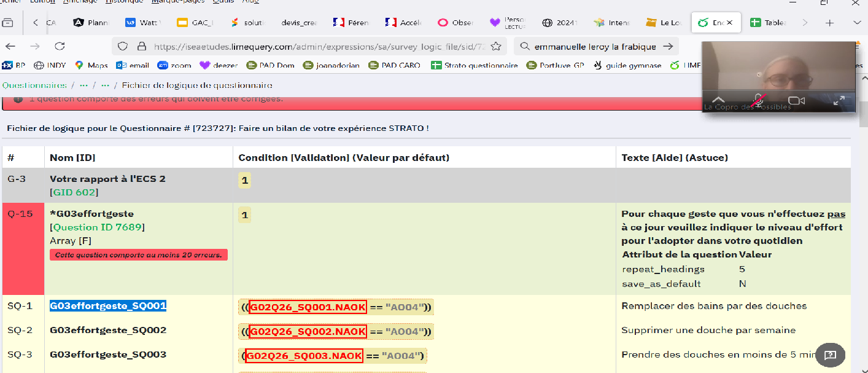List all tabs using the dropdown arrow
This screenshot has height=373, width=868.
[858, 23]
